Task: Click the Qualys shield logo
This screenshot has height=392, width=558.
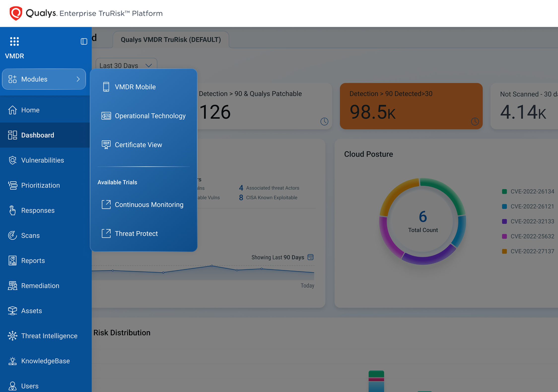Action: [x=16, y=13]
